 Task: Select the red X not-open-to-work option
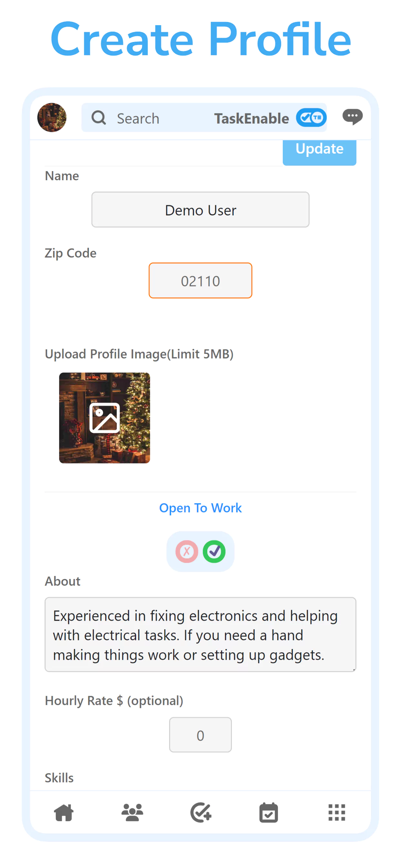[187, 551]
